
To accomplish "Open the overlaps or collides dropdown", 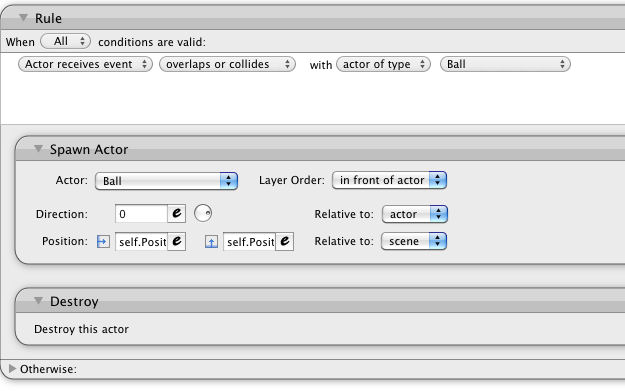I will coord(227,64).
